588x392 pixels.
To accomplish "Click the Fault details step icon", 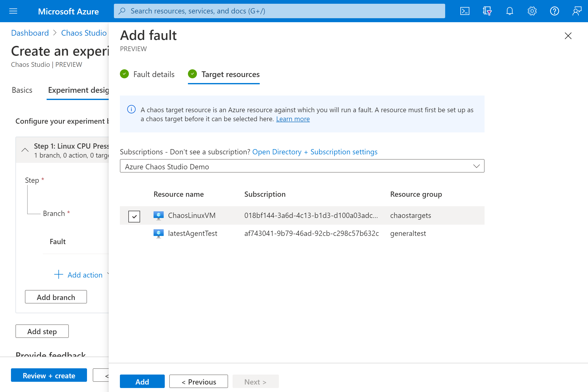I will 125,74.
